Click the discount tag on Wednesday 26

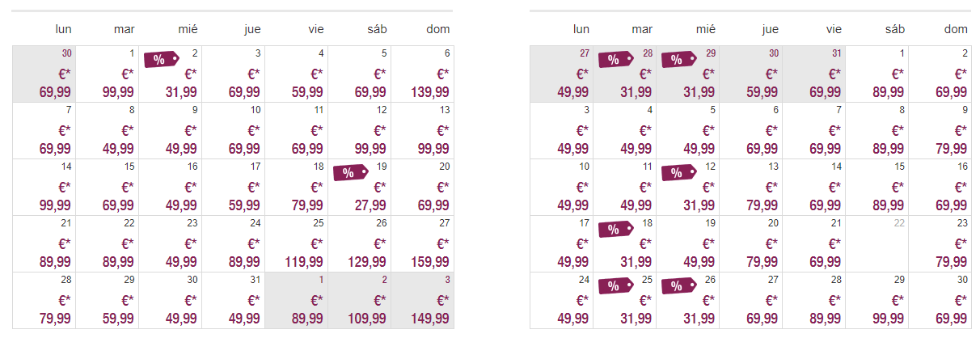coord(678,285)
